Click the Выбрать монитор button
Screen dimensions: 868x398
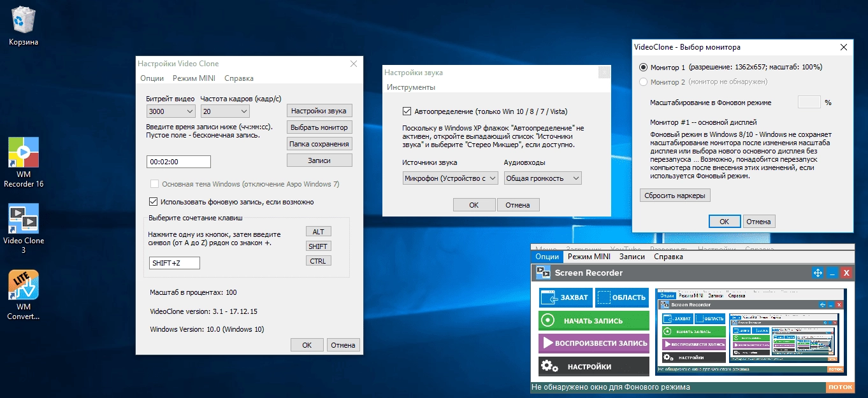click(319, 127)
